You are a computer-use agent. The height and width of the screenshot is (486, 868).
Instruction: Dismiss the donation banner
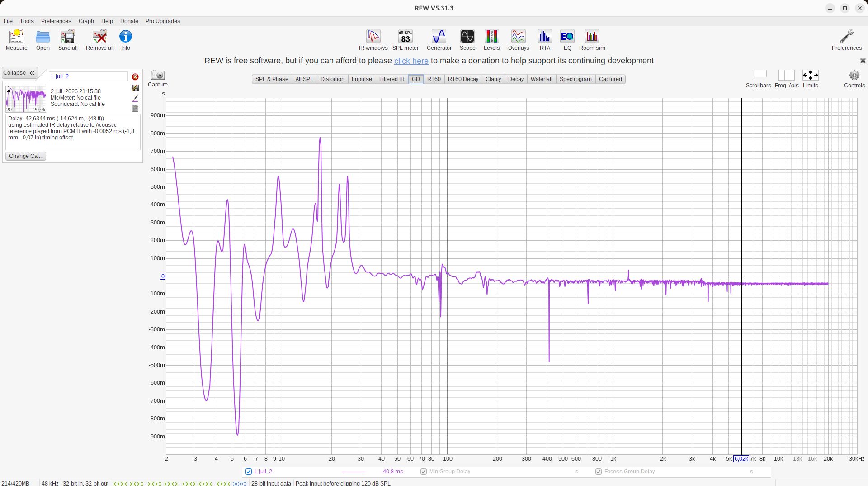(863, 61)
